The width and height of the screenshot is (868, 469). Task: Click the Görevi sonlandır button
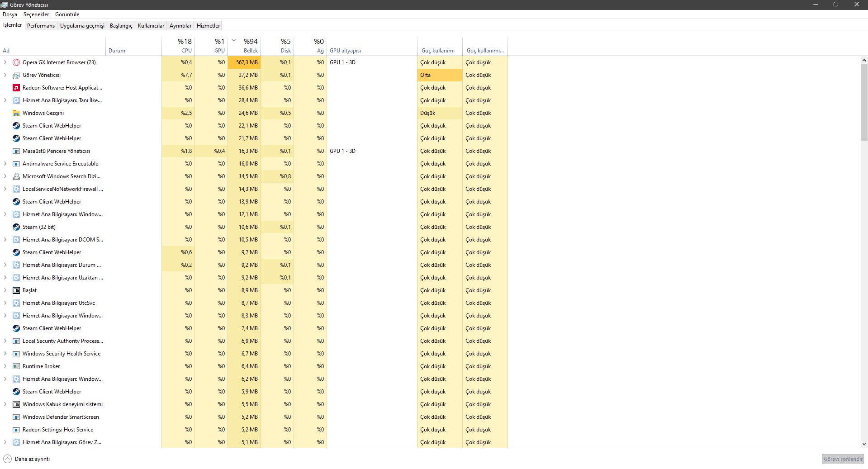tap(843, 459)
